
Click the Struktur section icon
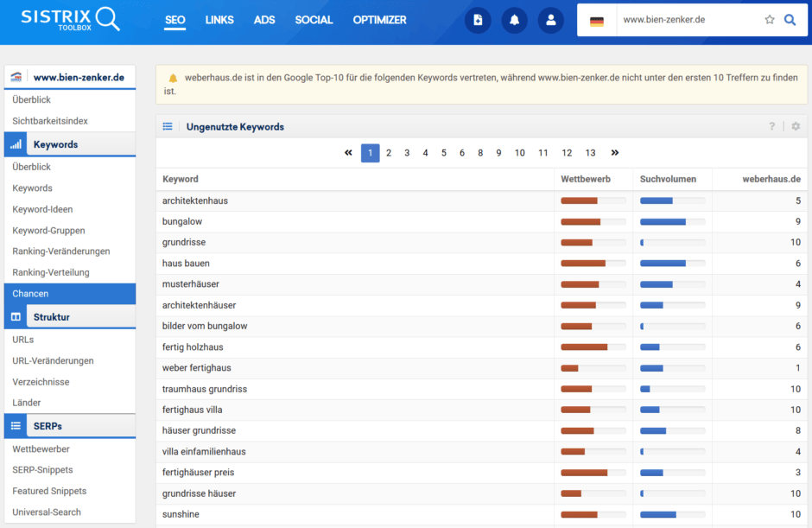click(16, 317)
